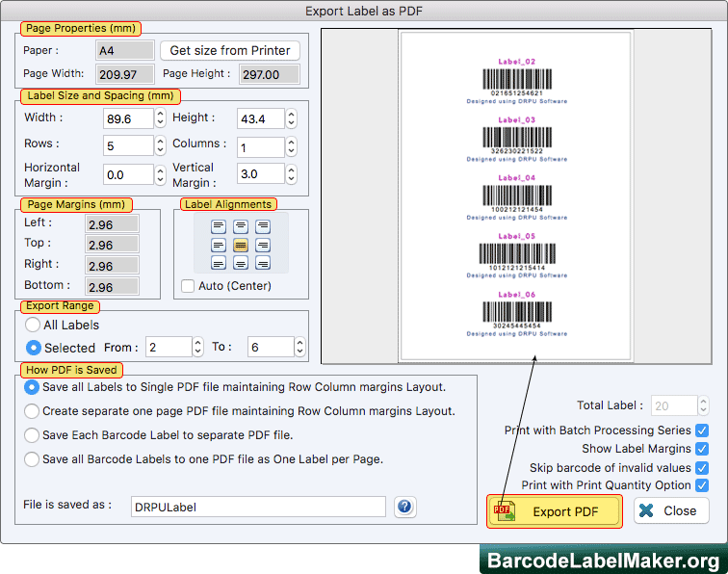
Task: Focus the export From field
Action: [x=169, y=347]
